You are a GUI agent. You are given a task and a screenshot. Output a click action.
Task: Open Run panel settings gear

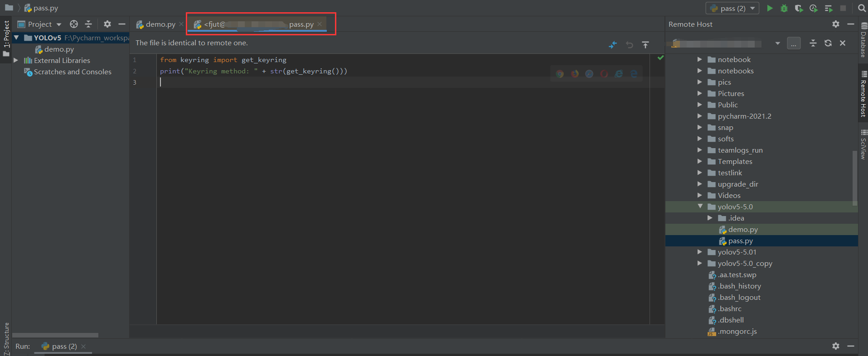point(836,346)
